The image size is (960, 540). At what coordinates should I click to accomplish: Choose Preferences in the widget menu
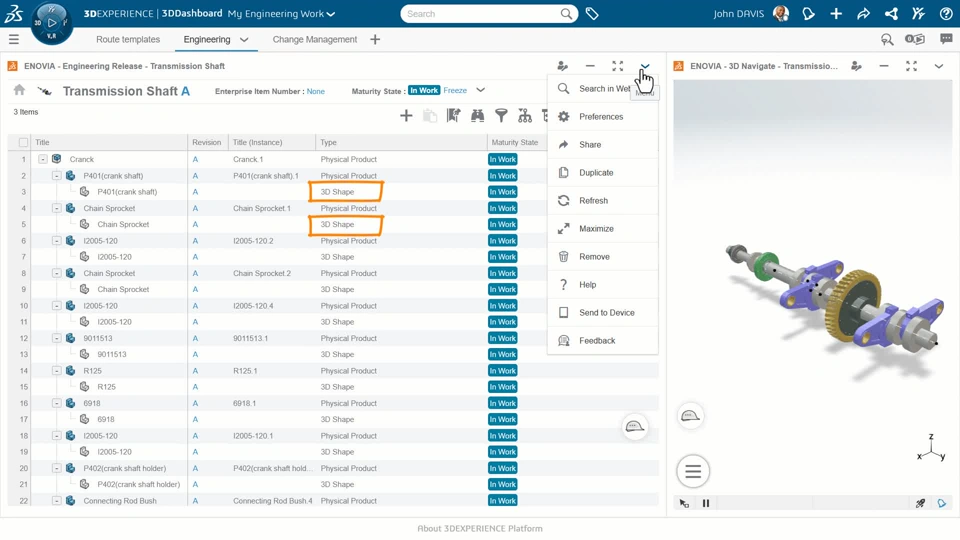pyautogui.click(x=603, y=116)
